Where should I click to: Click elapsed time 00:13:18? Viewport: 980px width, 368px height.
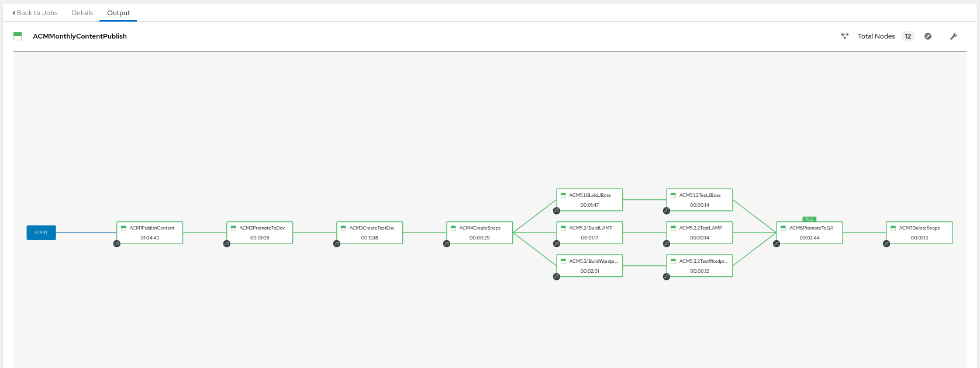(370, 238)
